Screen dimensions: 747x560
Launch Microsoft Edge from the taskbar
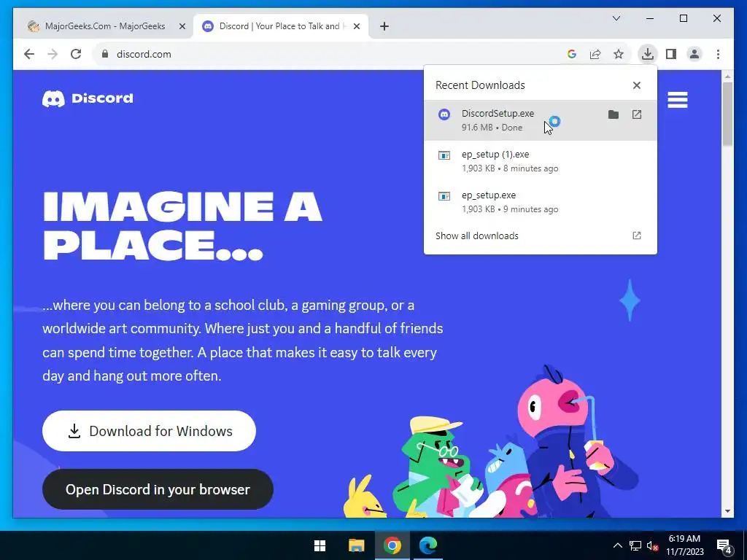click(428, 545)
